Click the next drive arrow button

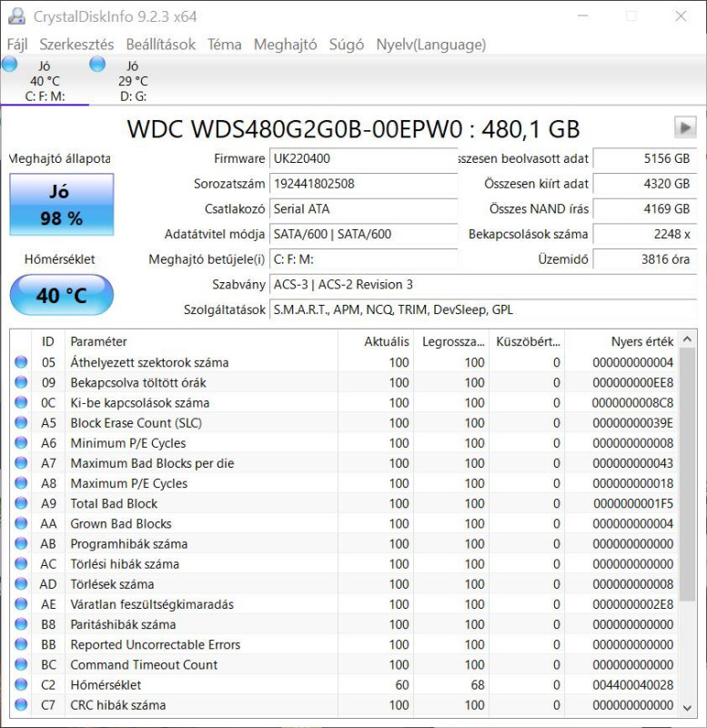click(685, 127)
